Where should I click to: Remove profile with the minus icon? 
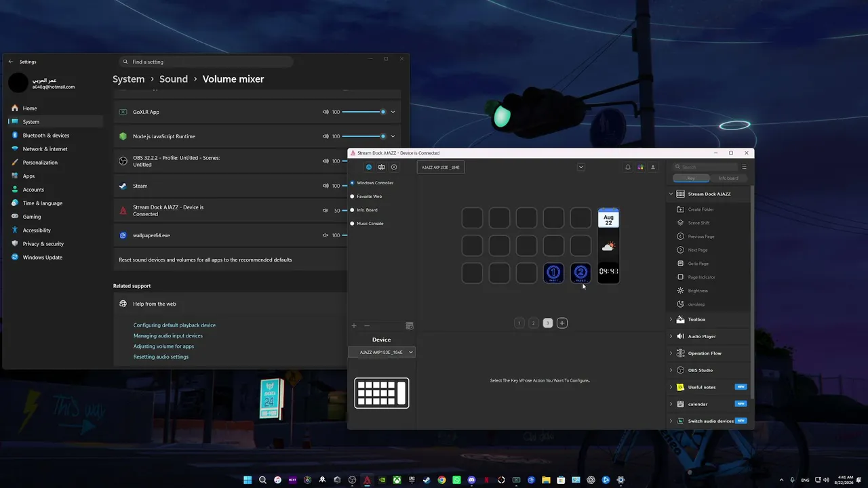pos(367,326)
